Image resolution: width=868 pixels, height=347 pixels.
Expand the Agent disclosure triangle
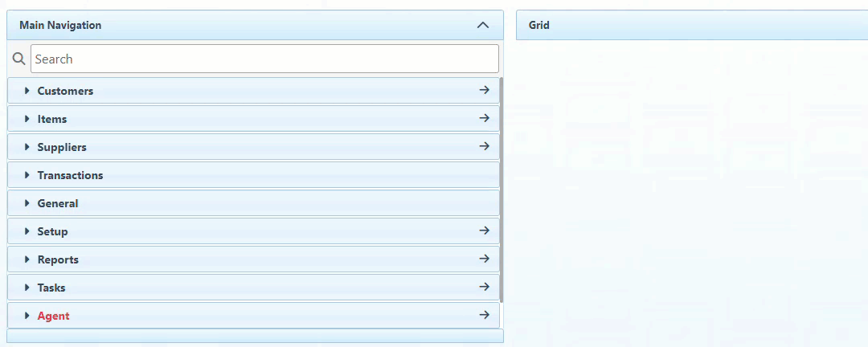click(27, 316)
